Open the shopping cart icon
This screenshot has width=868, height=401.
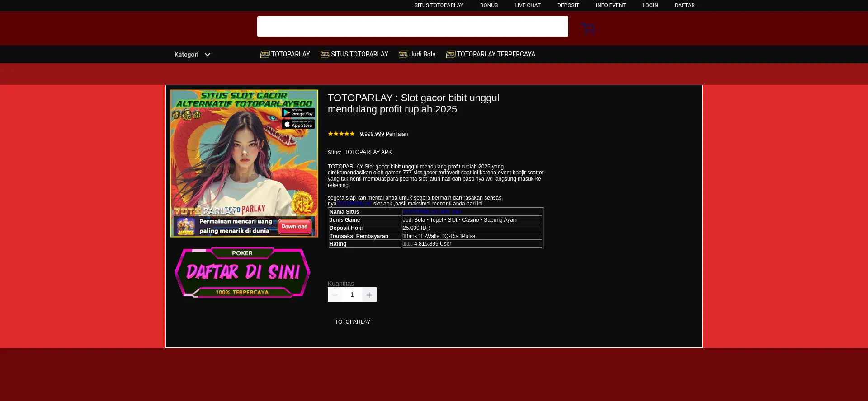588,28
